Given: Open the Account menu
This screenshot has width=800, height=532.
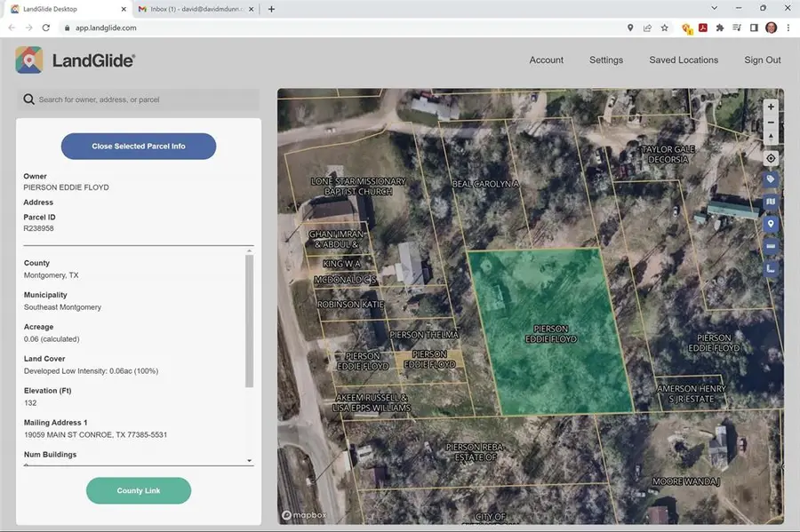Looking at the screenshot, I should coord(546,60).
